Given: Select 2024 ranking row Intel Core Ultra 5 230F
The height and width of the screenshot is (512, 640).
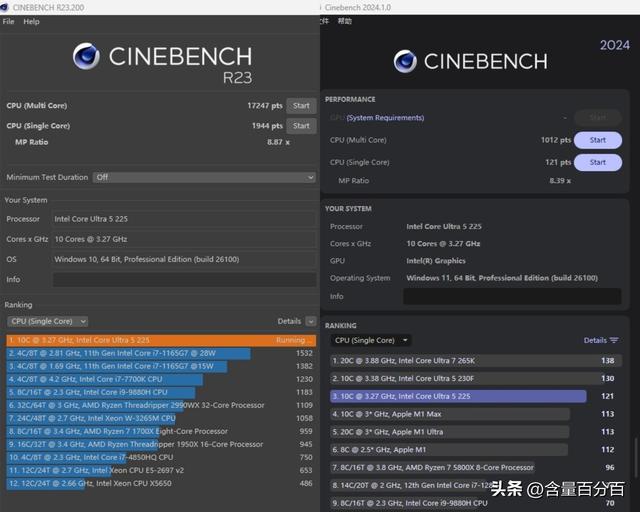Looking at the screenshot, I should 476,378.
